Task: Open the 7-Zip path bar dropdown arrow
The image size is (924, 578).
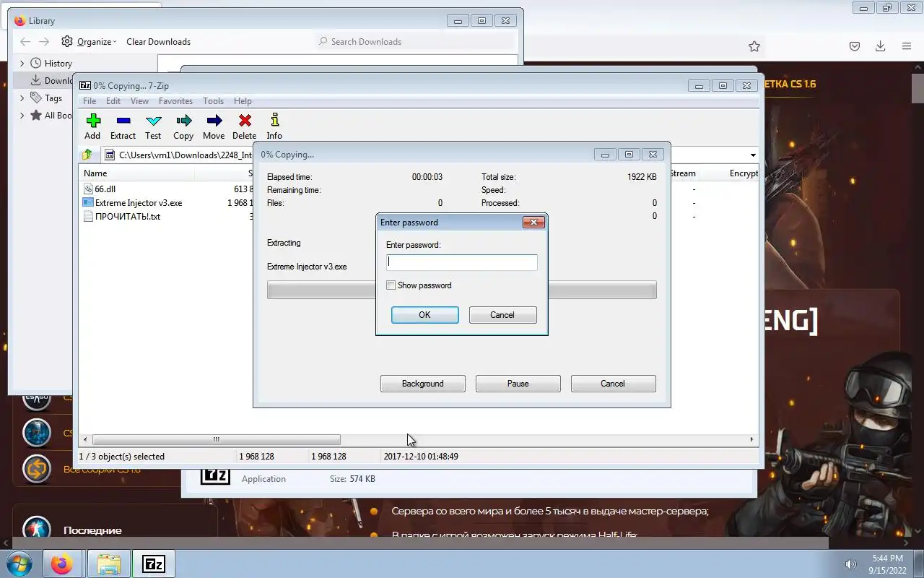Action: tap(753, 155)
